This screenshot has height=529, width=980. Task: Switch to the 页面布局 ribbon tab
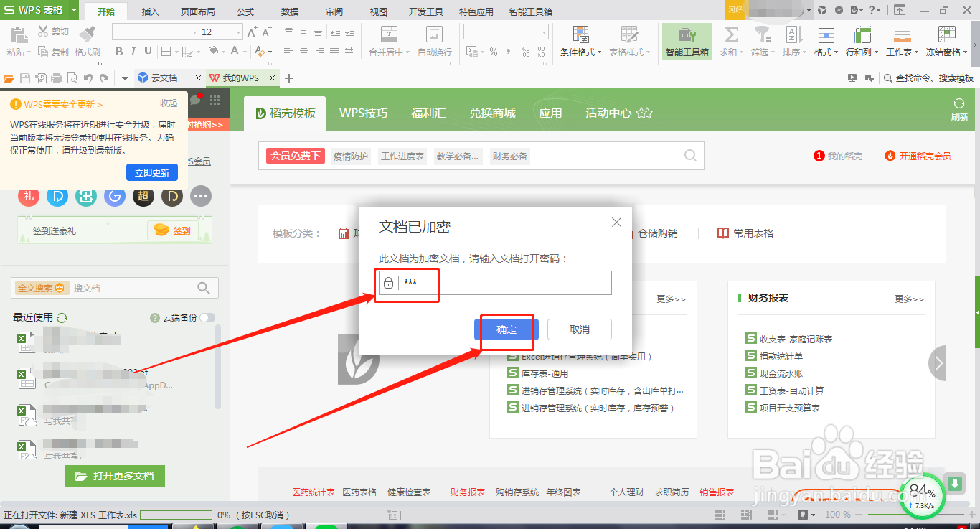click(198, 11)
